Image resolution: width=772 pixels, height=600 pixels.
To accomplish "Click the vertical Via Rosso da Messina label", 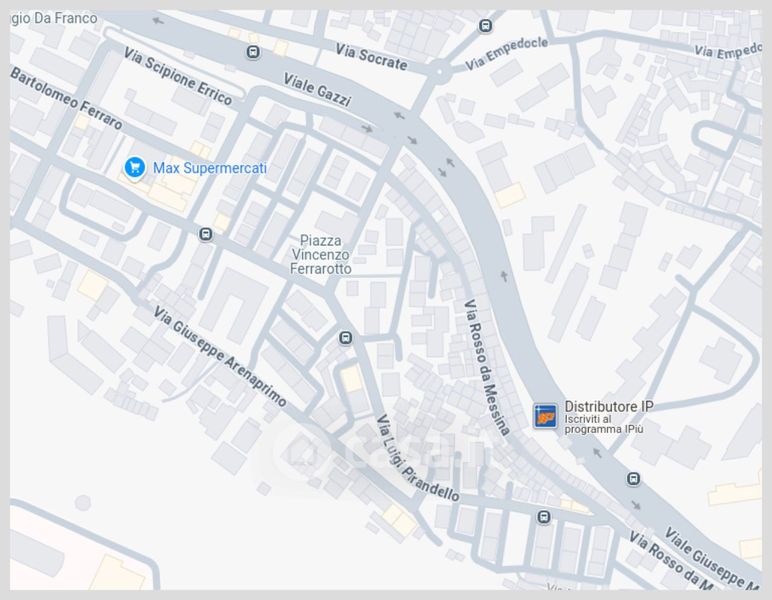I will tap(486, 367).
